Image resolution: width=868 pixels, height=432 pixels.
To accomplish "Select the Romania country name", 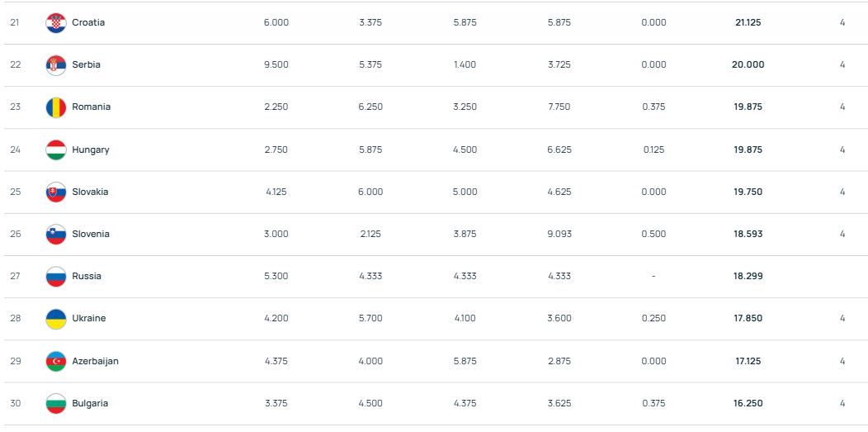I will [x=91, y=107].
